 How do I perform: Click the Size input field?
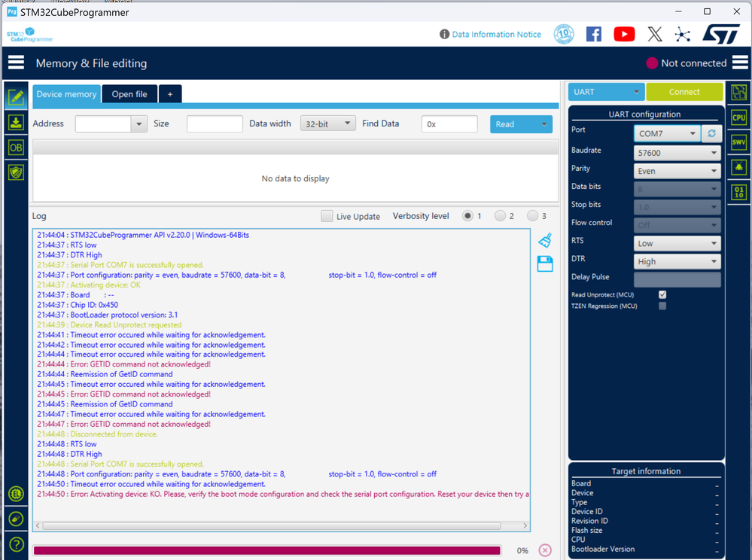(215, 123)
